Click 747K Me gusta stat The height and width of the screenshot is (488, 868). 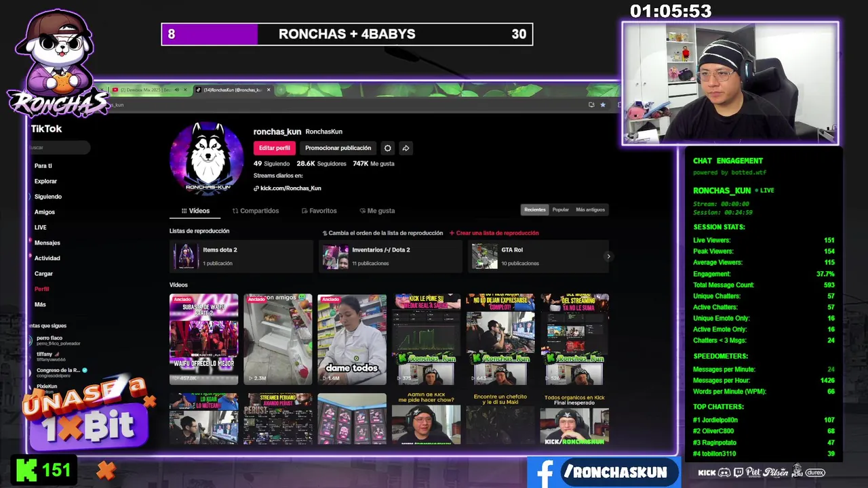point(374,163)
